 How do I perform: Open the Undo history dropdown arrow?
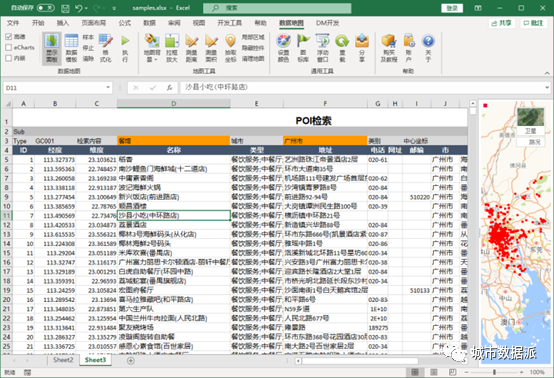point(87,8)
